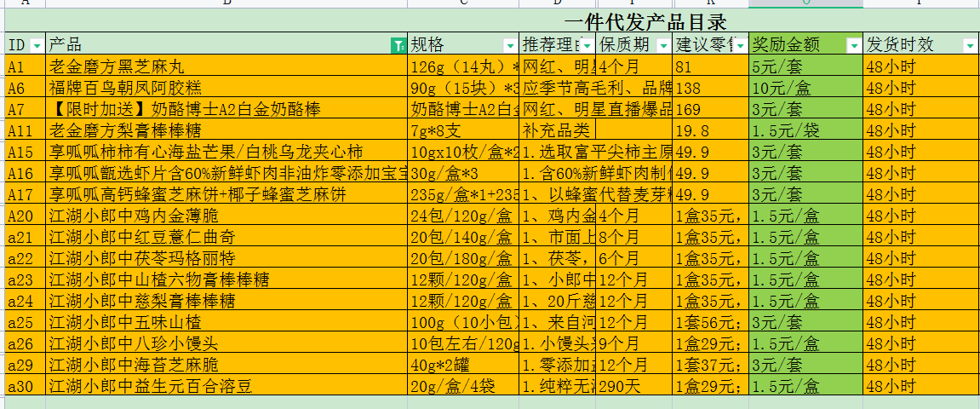This screenshot has height=409, width=980.
Task: Select the 补充品类 recommendation cell
Action: pos(558,130)
